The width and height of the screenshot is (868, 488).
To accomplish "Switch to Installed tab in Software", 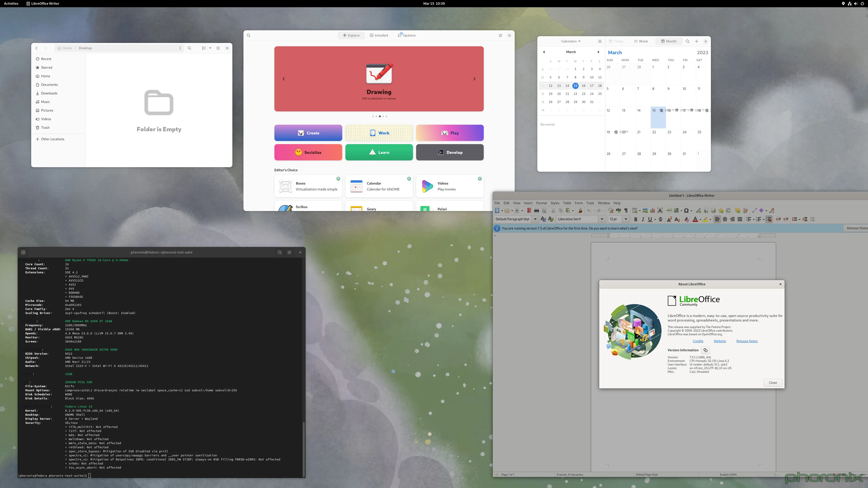I will (379, 35).
